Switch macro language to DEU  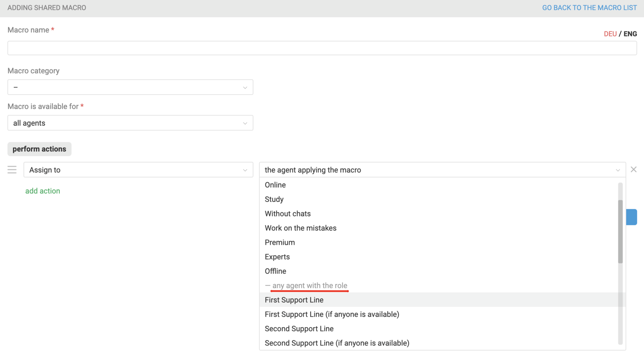(x=610, y=34)
